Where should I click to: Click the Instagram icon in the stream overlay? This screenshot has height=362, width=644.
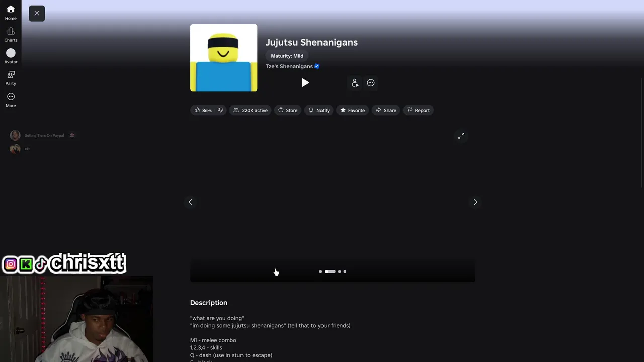coord(10,264)
